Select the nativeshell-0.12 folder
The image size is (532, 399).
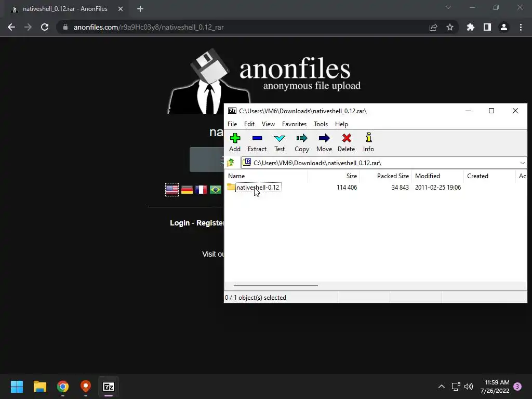(x=258, y=187)
